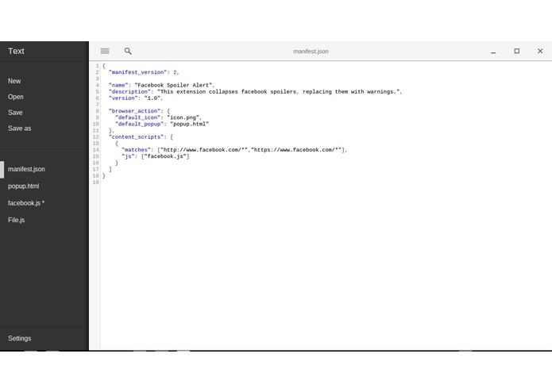The image size is (552, 392).
Task: Toggle the sidebar hamburger menu icon
Action: coord(105,51)
